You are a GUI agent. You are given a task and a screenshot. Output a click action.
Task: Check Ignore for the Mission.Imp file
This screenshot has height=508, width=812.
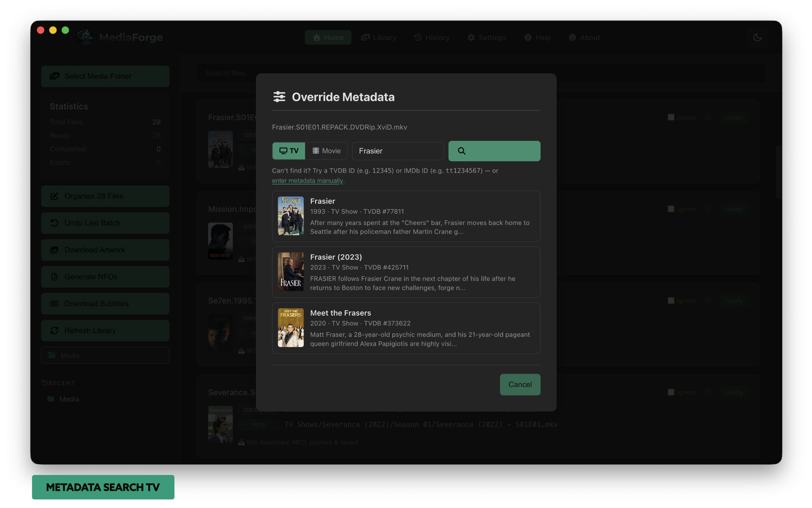pos(671,209)
